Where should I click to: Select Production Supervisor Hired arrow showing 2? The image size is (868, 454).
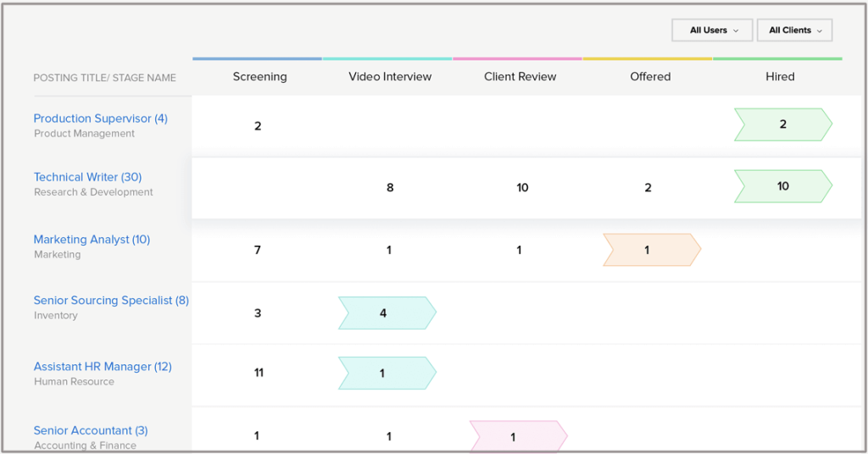783,125
